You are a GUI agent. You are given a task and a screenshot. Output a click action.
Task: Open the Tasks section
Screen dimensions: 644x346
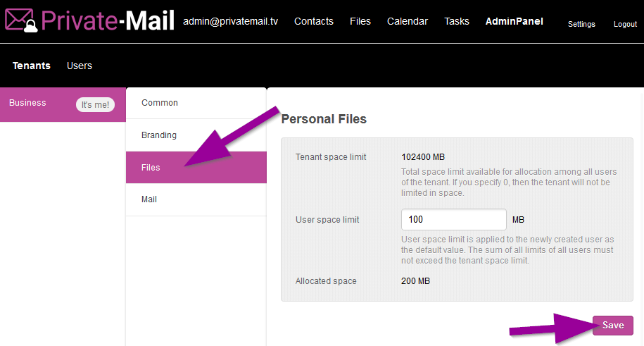pyautogui.click(x=456, y=21)
